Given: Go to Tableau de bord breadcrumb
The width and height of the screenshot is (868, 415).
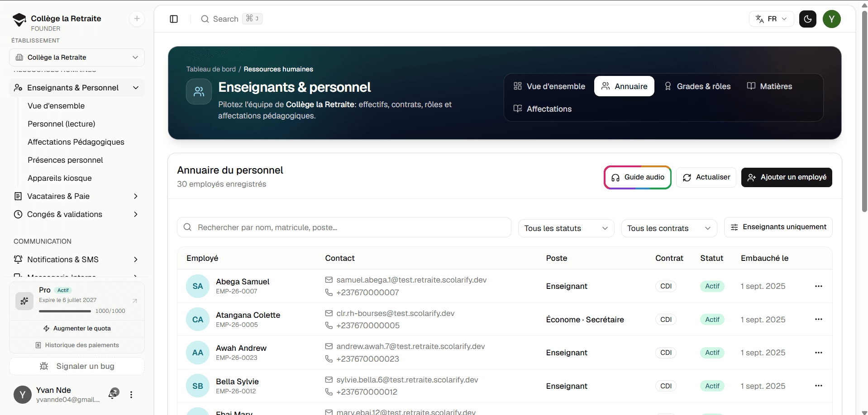Looking at the screenshot, I should 211,69.
